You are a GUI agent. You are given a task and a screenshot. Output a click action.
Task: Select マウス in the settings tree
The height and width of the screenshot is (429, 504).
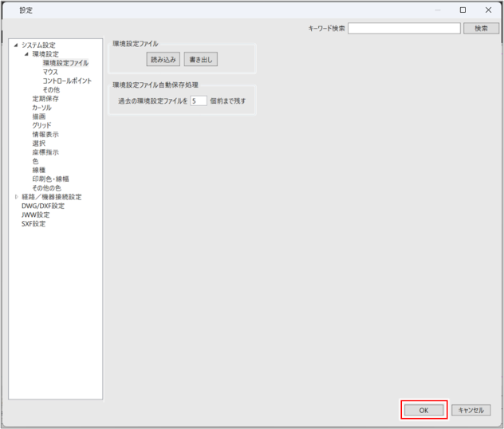[x=50, y=72]
